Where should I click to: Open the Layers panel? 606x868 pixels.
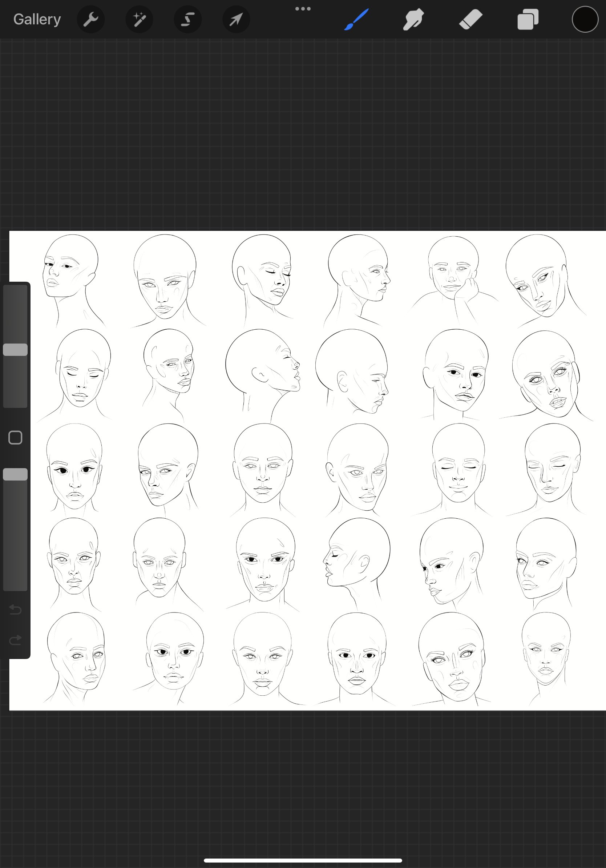click(x=528, y=19)
